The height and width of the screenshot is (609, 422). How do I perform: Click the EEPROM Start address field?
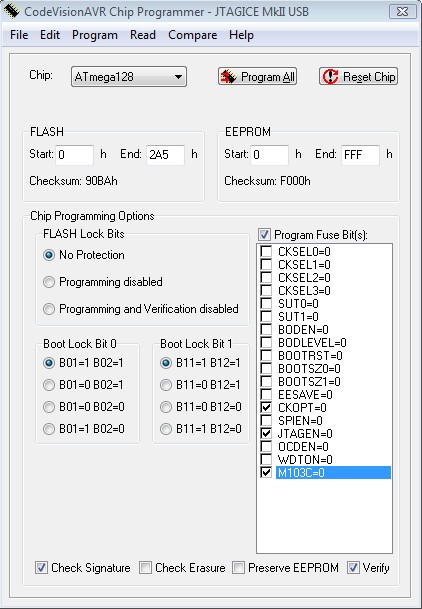pos(269,155)
